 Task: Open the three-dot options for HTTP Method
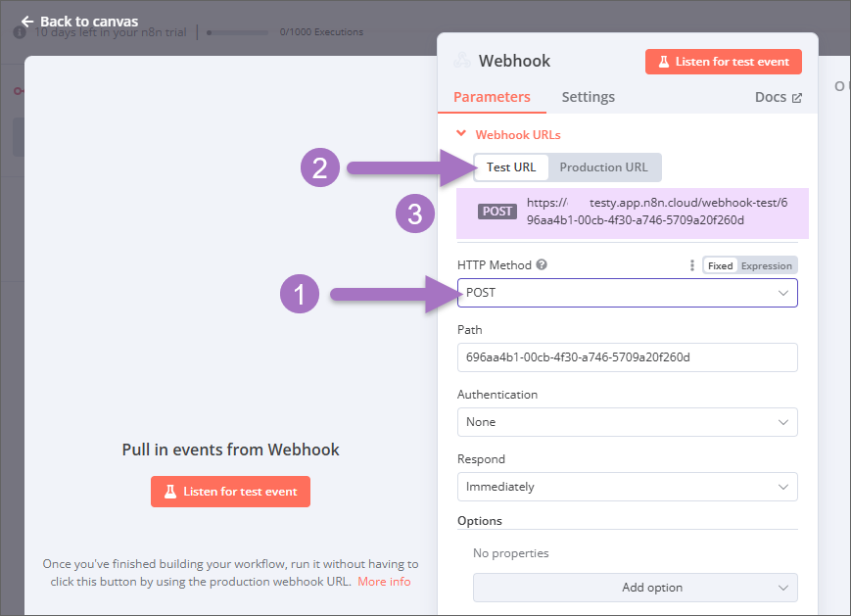[x=692, y=265]
